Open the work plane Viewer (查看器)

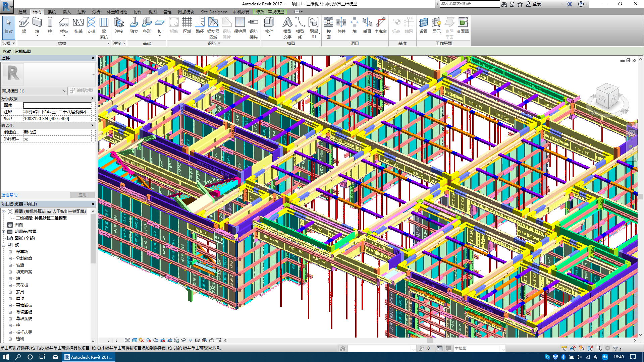[463, 25]
